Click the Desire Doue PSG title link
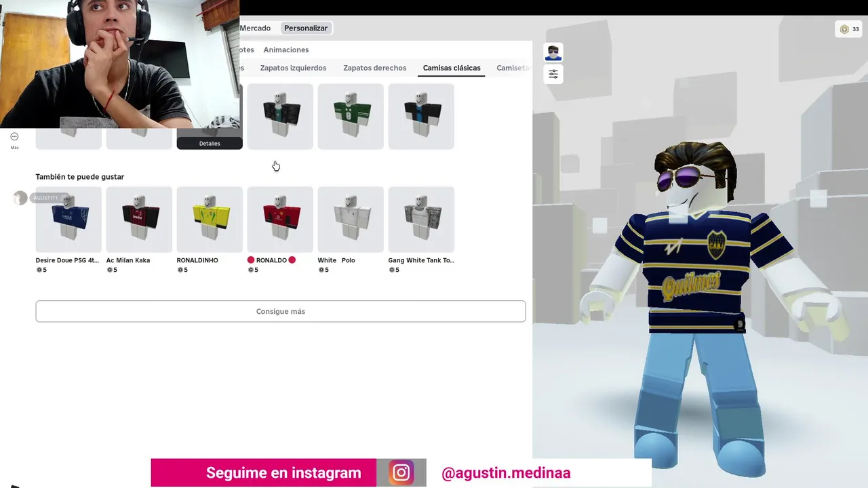This screenshot has width=868, height=488. pos(67,260)
